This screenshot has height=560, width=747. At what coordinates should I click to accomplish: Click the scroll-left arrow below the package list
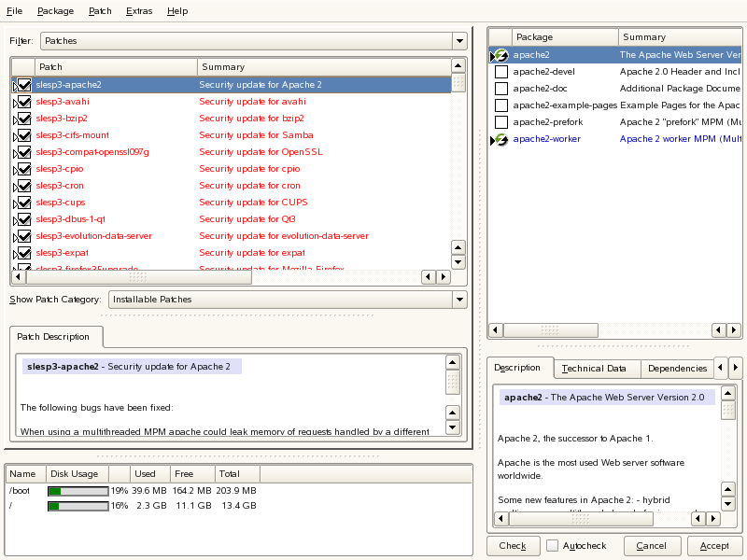point(496,330)
